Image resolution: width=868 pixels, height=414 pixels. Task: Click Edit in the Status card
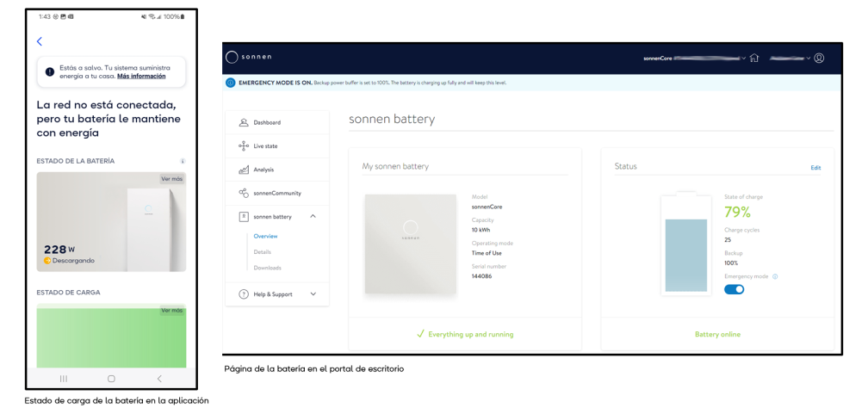pyautogui.click(x=815, y=168)
